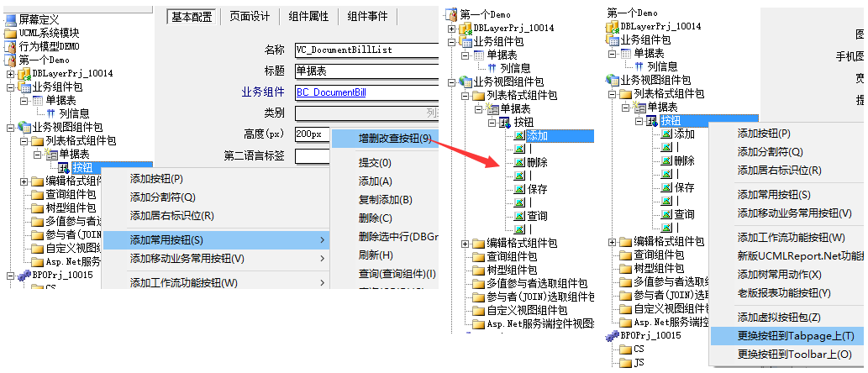The height and width of the screenshot is (373, 868).
Task: Click the highlighted 添加 item icon in middle tree
Action: (x=519, y=135)
